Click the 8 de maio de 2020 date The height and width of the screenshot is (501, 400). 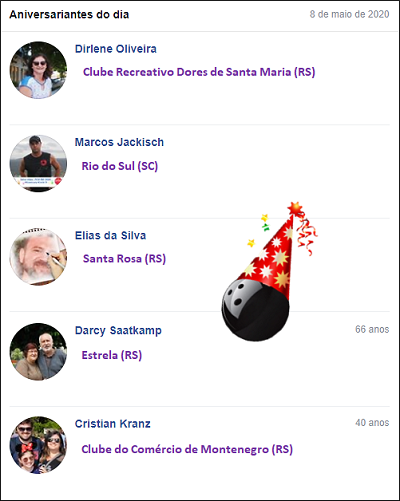pos(349,14)
